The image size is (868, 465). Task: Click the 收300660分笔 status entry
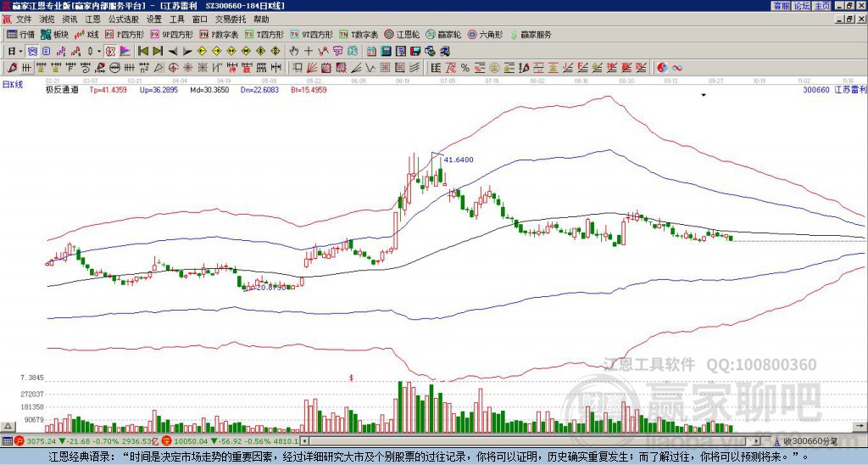point(810,441)
